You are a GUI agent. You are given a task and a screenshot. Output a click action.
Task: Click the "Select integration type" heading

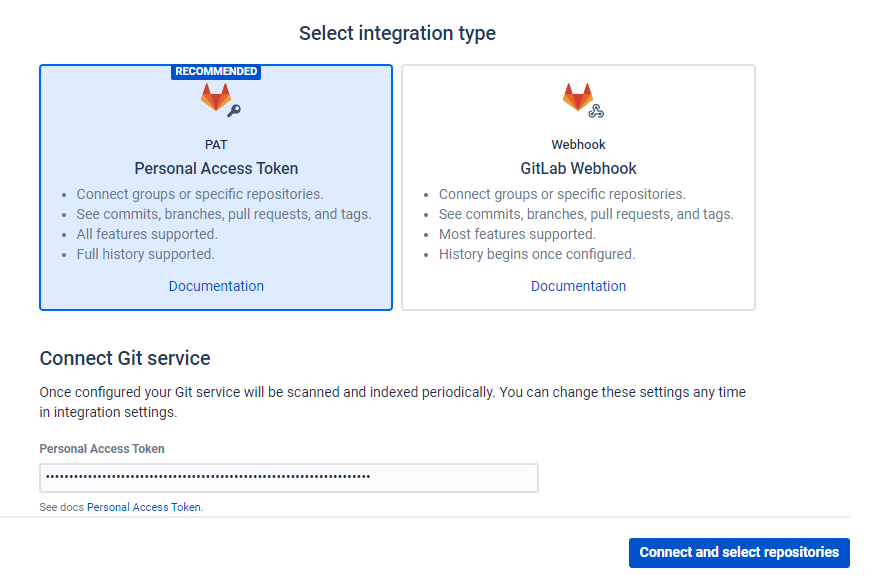click(x=397, y=33)
